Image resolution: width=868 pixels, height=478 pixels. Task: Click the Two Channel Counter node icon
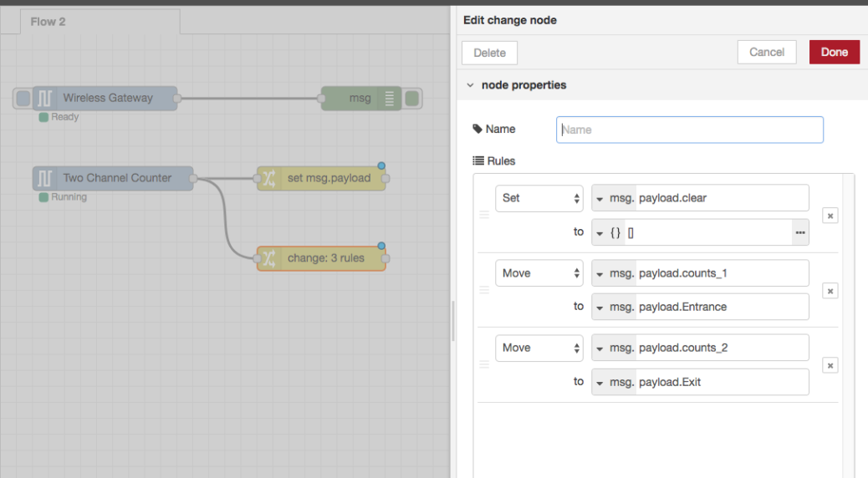pos(45,178)
